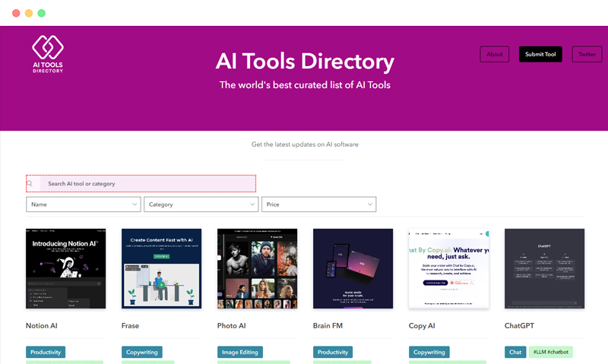Expand the Category filter dropdown

click(201, 204)
